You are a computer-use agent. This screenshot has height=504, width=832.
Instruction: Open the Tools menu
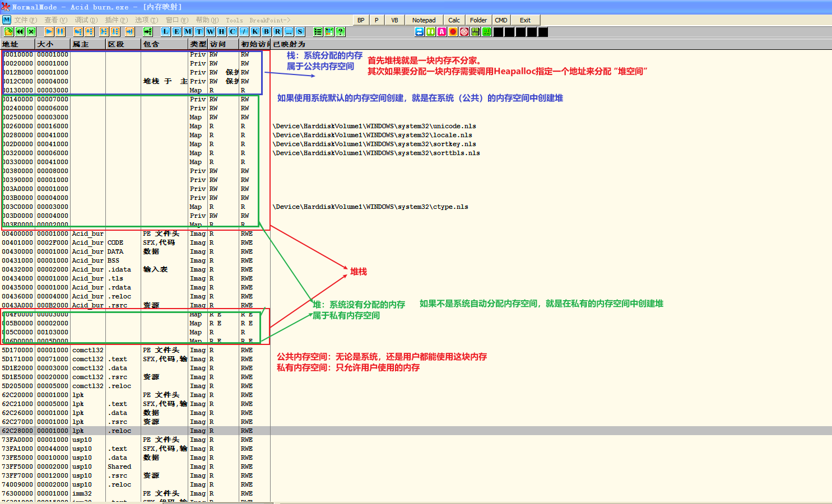tap(234, 20)
